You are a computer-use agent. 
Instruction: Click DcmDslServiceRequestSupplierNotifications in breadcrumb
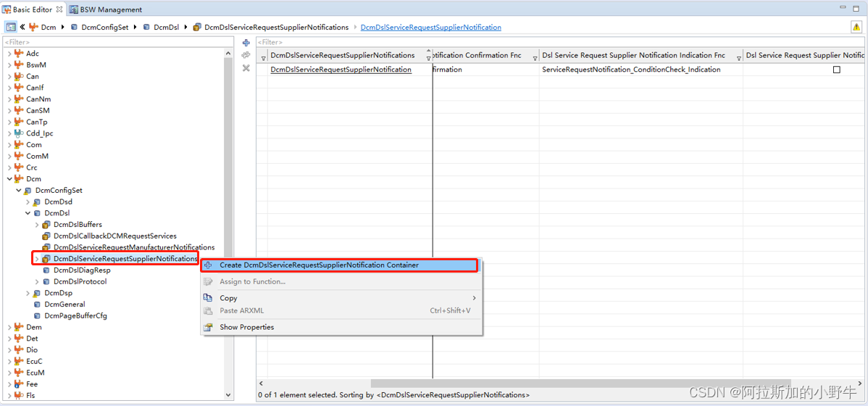277,27
